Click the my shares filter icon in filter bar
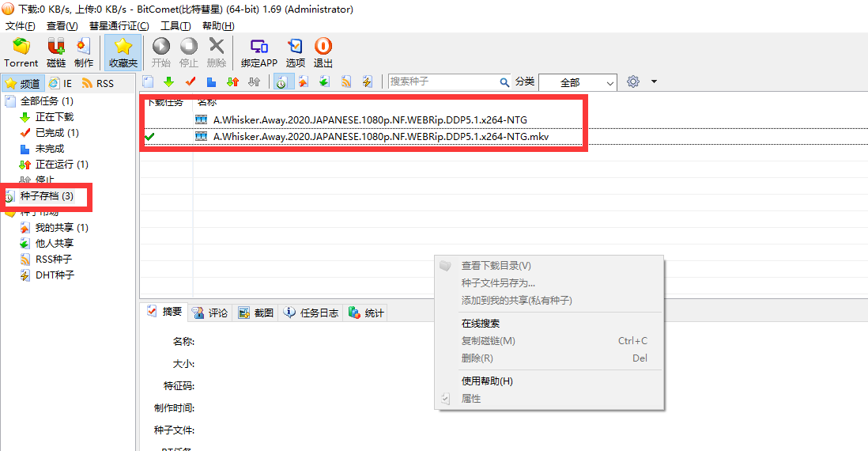Image resolution: width=868 pixels, height=451 pixels. [x=304, y=82]
